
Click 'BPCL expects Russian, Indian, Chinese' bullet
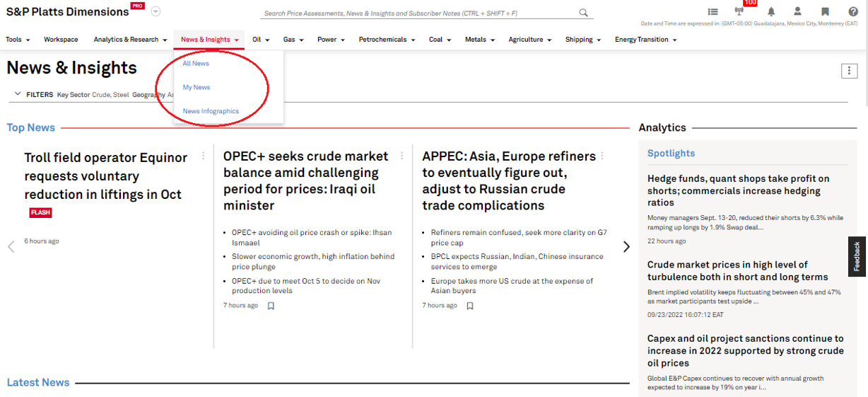tap(517, 262)
